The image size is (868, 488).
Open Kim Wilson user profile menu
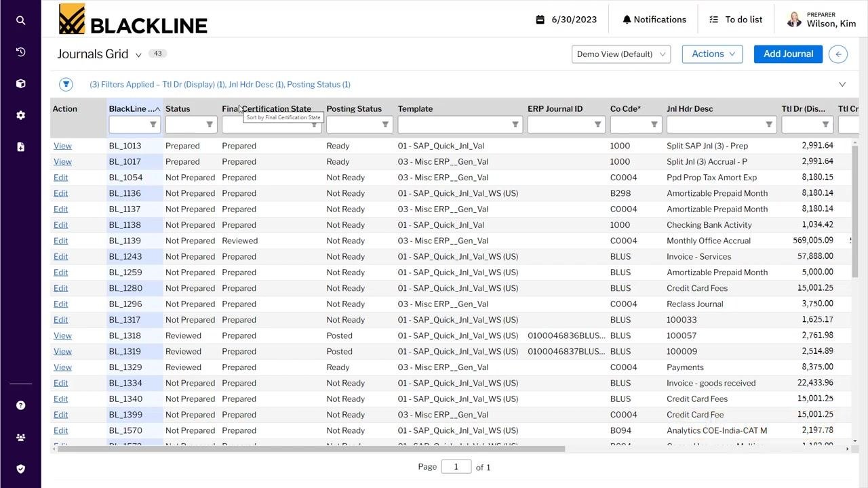821,20
